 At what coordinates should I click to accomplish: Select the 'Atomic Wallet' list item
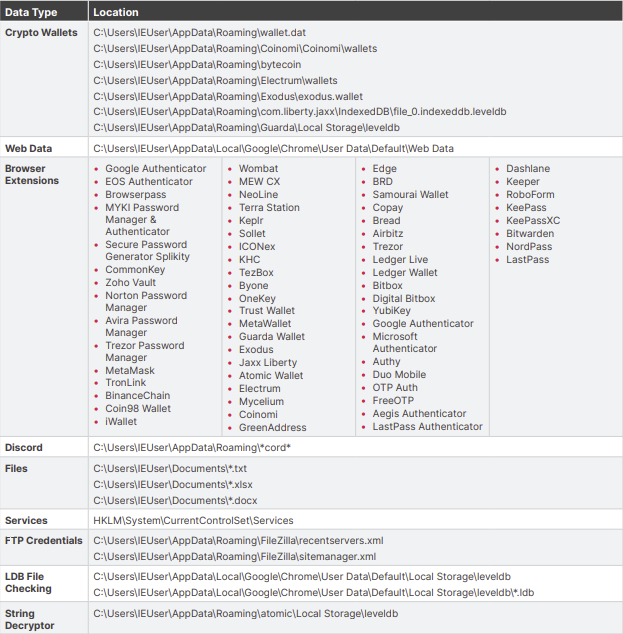[x=271, y=375]
